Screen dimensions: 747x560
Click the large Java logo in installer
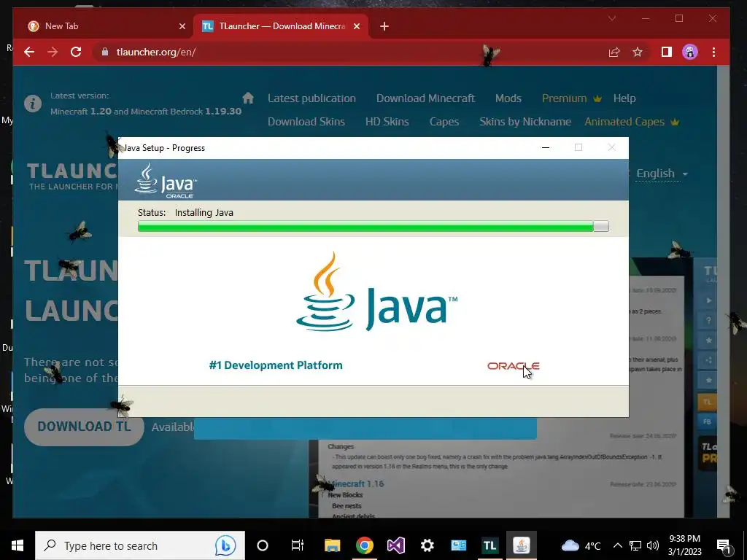pos(376,292)
